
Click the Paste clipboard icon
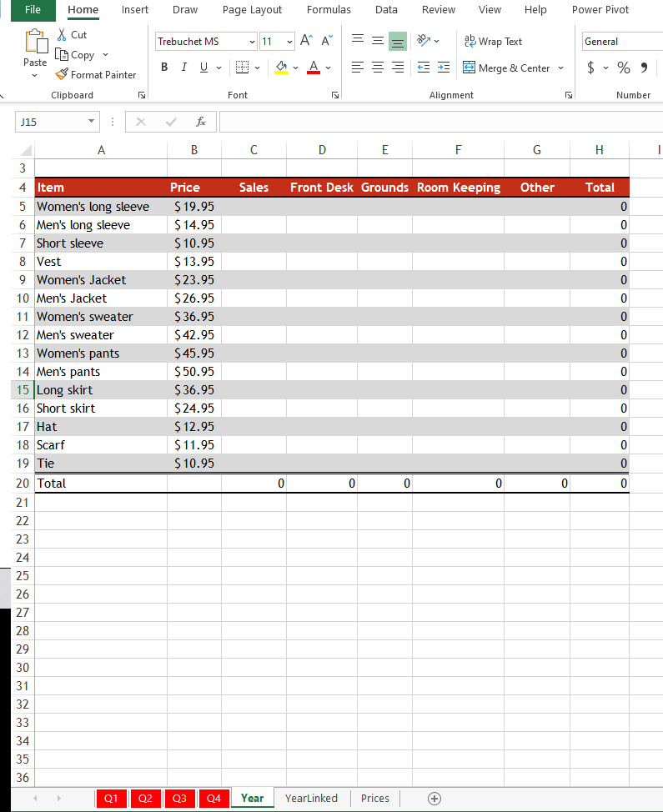coord(36,42)
